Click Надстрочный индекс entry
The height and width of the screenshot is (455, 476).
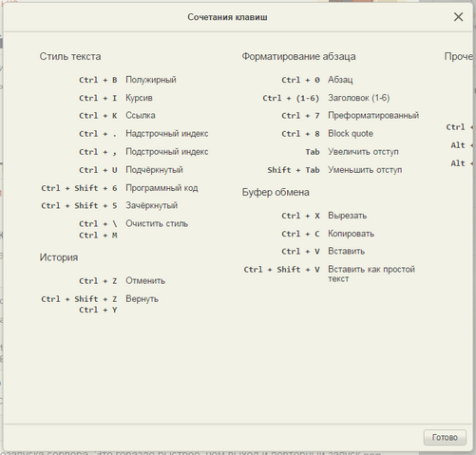167,134
